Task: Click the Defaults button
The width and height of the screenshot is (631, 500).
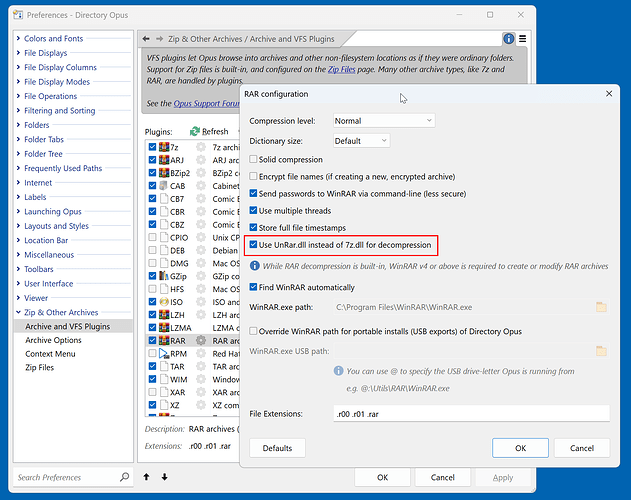Action: (277, 448)
